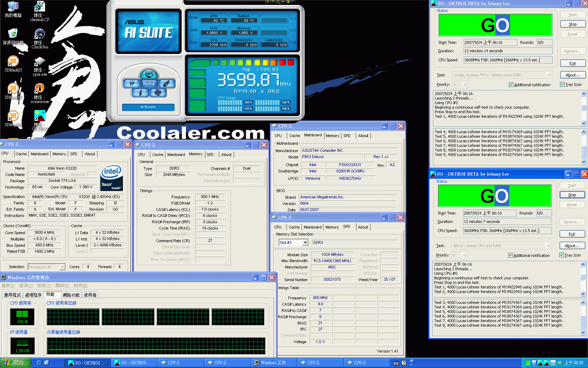Click About... in the upper ORTHOS window
The height and width of the screenshot is (368, 588).
[x=573, y=75]
